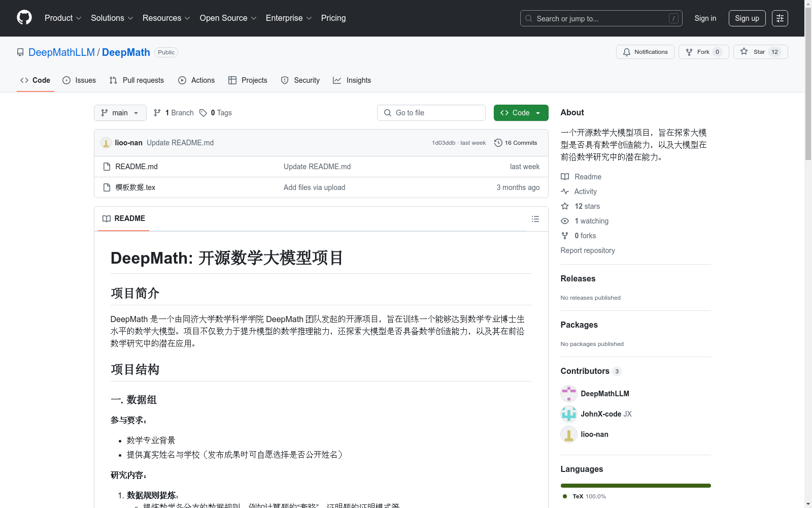
Task: Open the README.md file
Action: click(137, 167)
